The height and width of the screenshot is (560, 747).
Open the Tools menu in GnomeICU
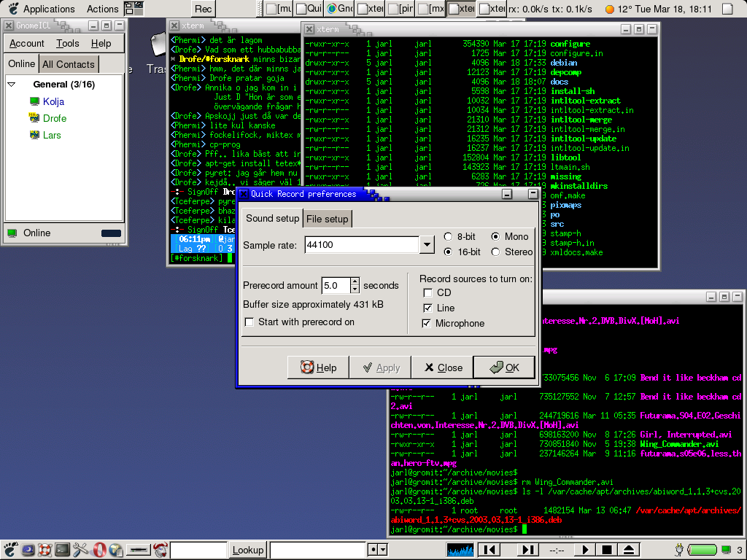pos(68,43)
